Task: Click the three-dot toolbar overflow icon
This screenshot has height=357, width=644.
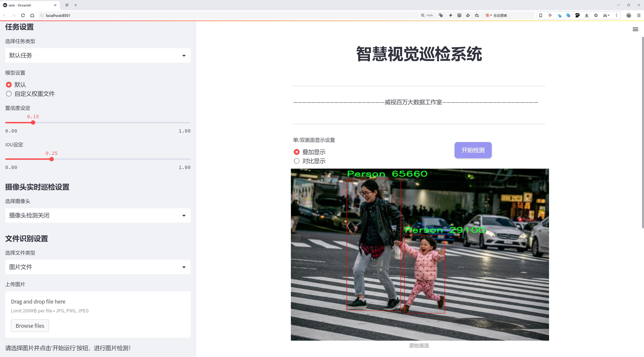Action: coord(616,15)
